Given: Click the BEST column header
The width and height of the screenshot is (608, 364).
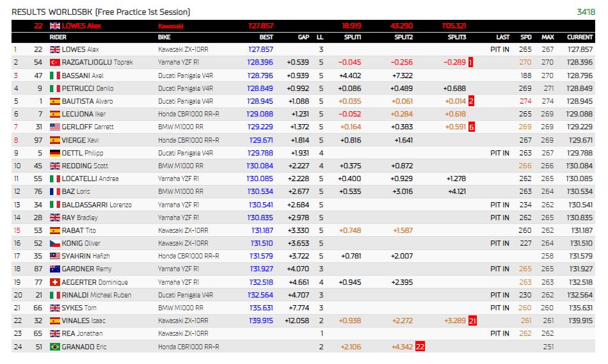Looking at the screenshot, I should click(266, 38).
